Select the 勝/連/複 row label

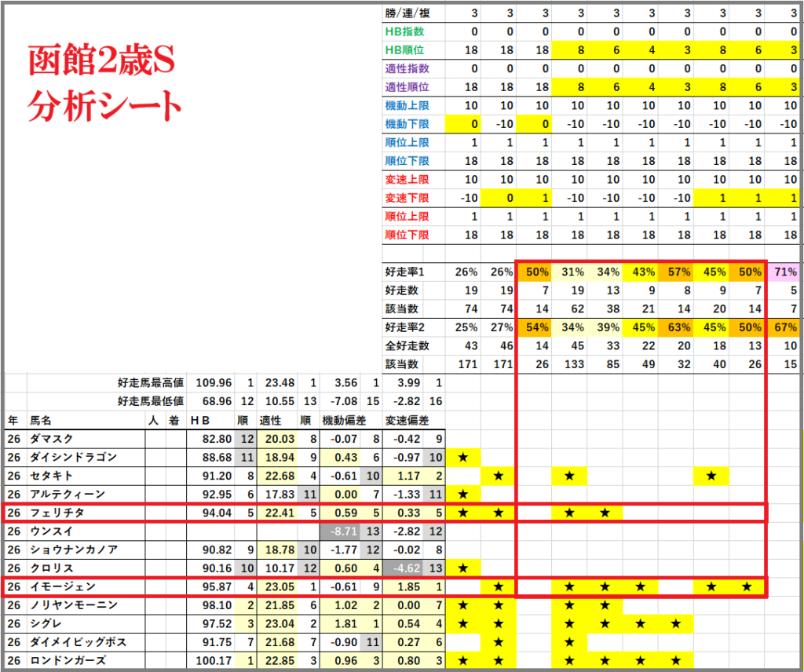[x=407, y=13]
